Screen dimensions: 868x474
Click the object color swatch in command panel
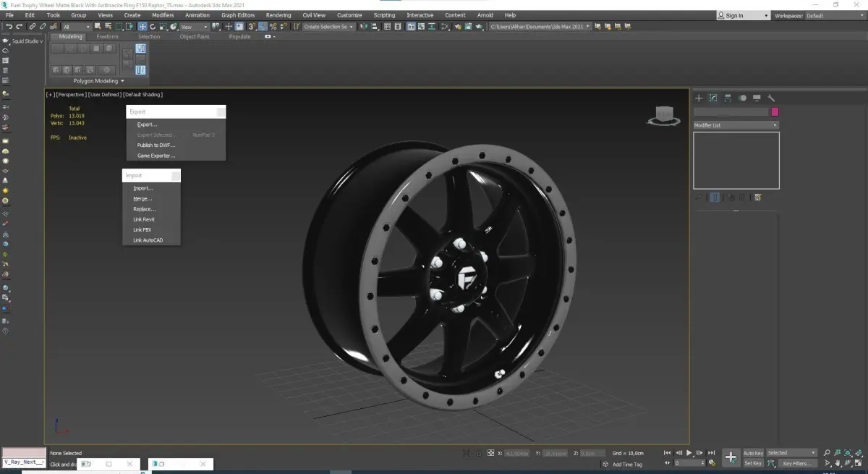[775, 112]
